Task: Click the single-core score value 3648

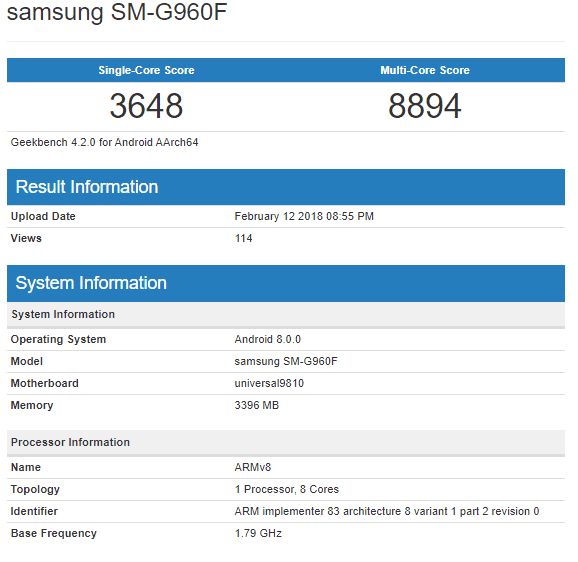Action: pyautogui.click(x=146, y=106)
